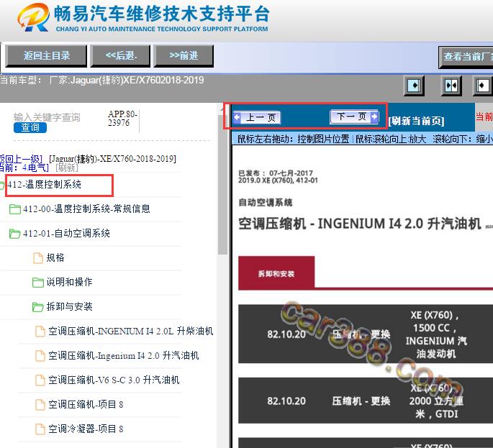Click the 空调冷凝器 document icon

click(x=40, y=429)
